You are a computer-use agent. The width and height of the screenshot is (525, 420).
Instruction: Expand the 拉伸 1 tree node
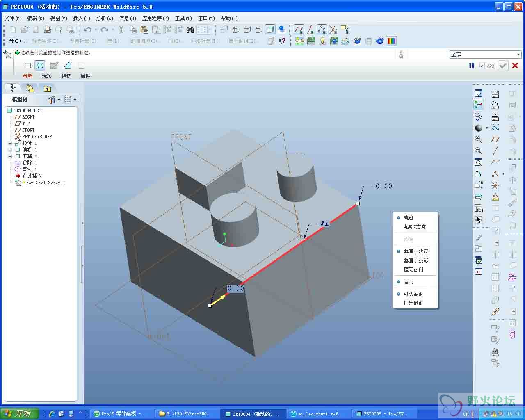point(10,143)
